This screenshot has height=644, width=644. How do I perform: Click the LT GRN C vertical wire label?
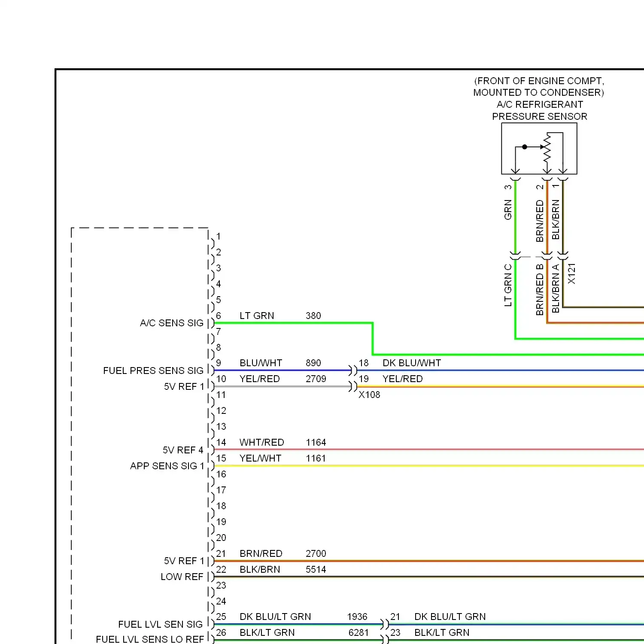point(508,285)
